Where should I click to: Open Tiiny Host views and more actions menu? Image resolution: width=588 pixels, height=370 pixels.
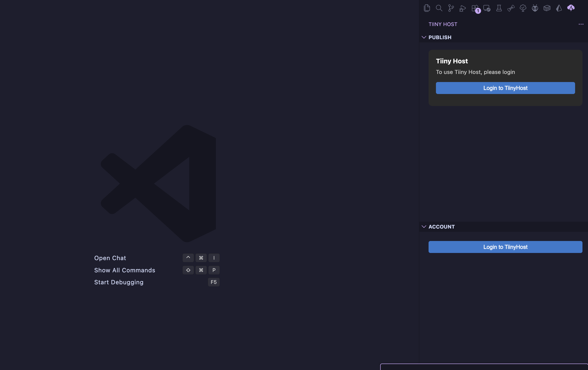[x=581, y=24]
